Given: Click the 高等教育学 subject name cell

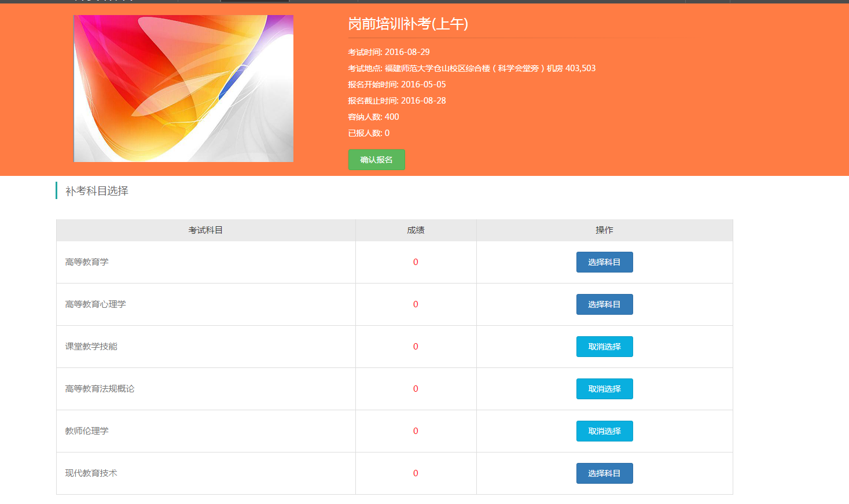Looking at the screenshot, I should [87, 262].
